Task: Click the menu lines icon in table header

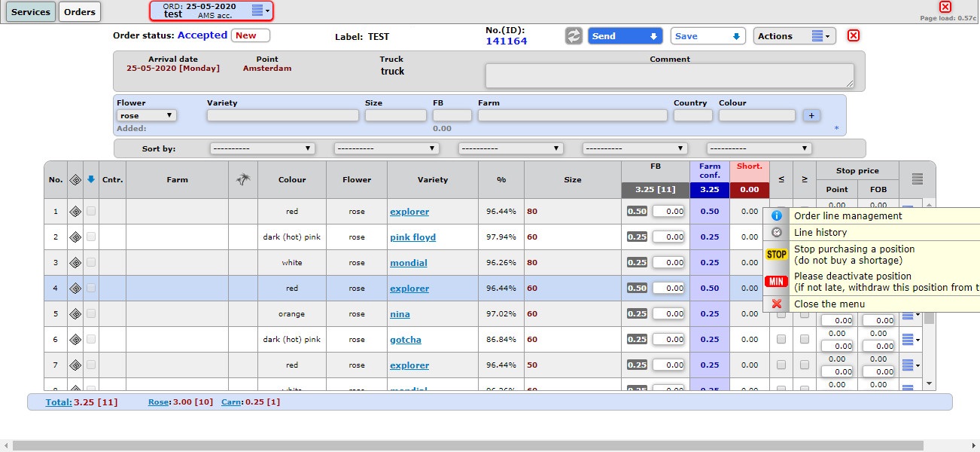Action: click(917, 179)
